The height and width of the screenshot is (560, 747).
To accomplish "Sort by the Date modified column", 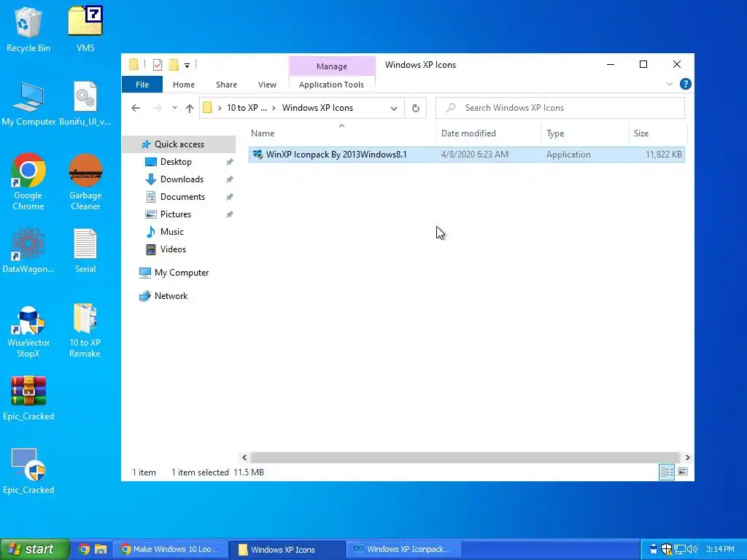I will pyautogui.click(x=489, y=133).
